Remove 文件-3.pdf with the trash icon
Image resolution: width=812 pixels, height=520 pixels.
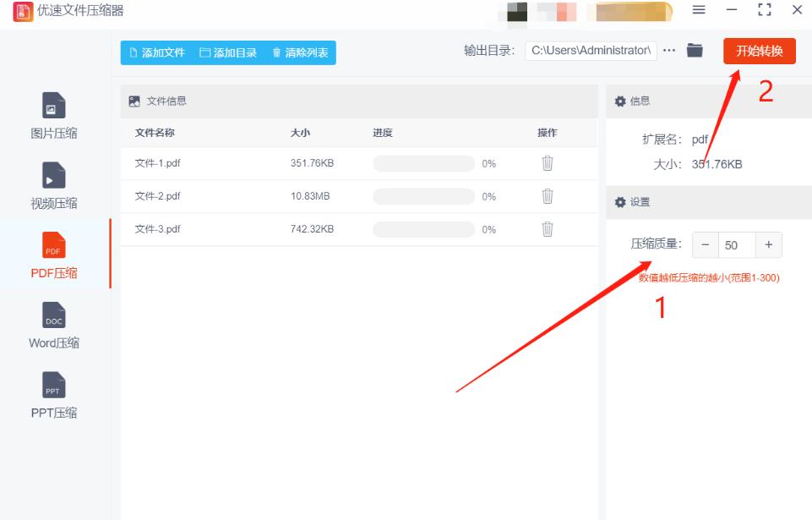click(x=547, y=228)
